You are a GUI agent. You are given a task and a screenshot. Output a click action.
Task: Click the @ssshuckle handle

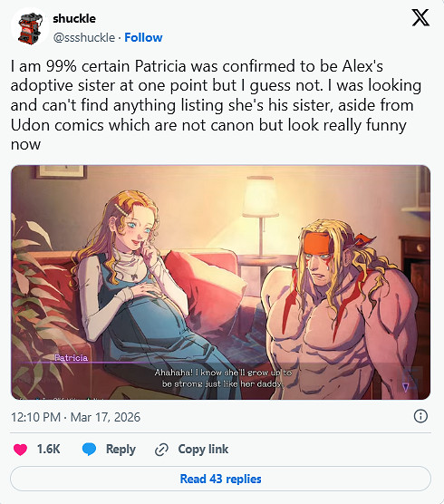pyautogui.click(x=84, y=37)
